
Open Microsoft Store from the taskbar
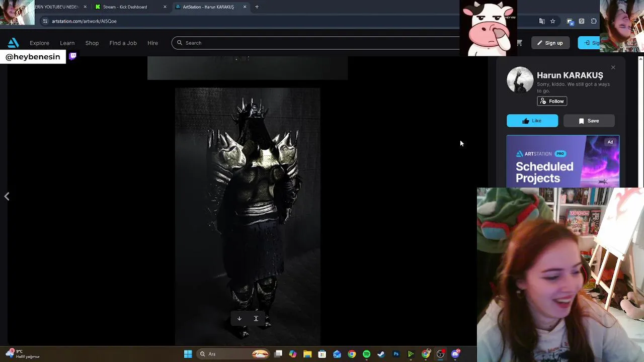(322, 354)
